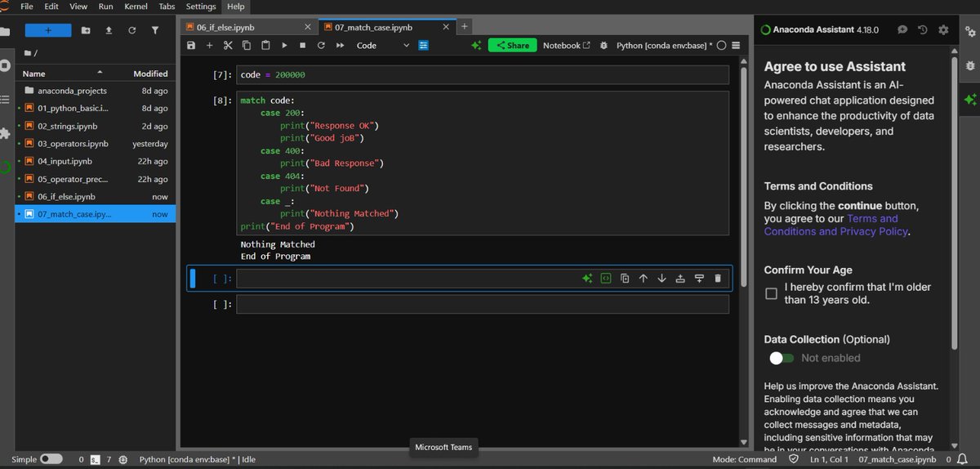Open Anaconda Assistant settings gear

coord(943,29)
